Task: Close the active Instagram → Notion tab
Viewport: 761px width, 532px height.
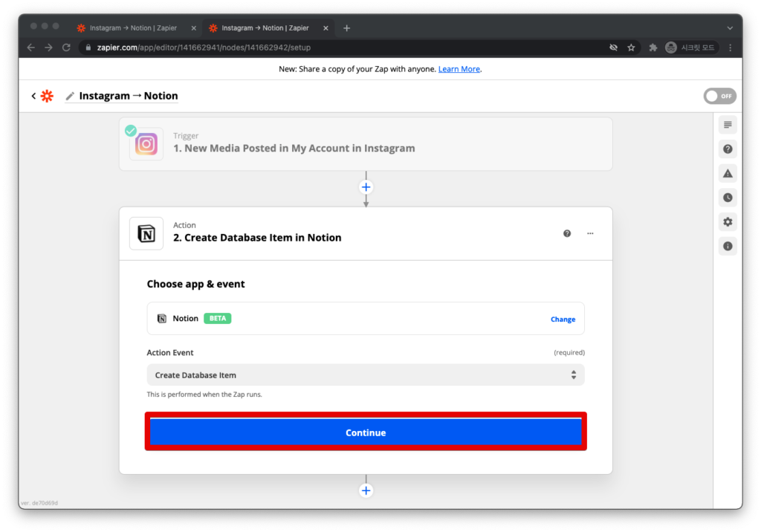Action: (326, 28)
